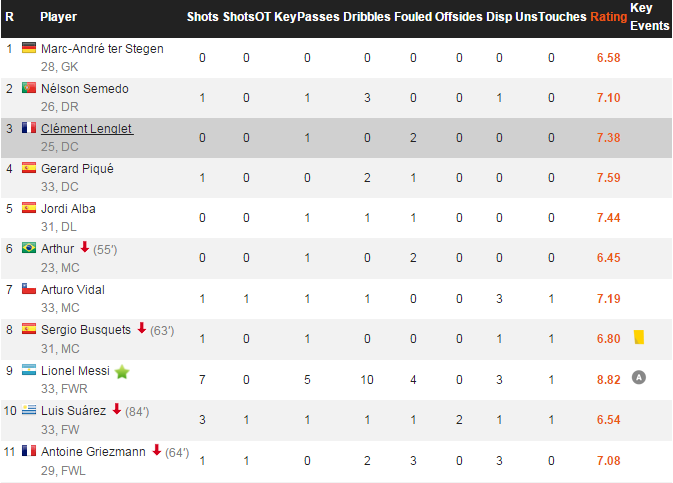
Task: Sort by the KeyPasses column header
Action: tap(306, 17)
